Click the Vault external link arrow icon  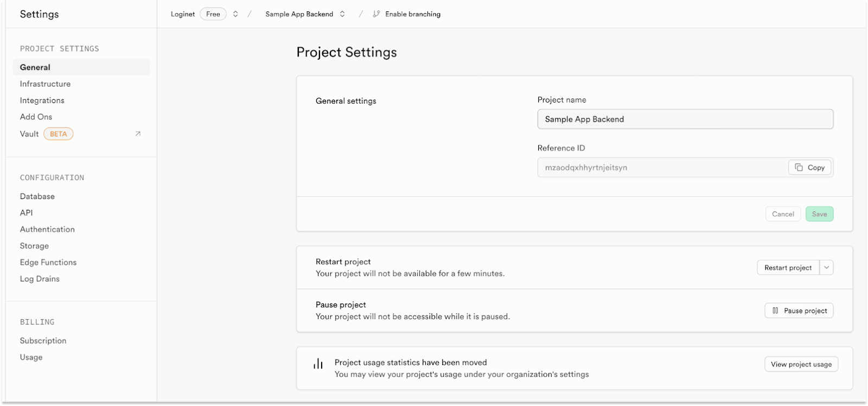138,134
